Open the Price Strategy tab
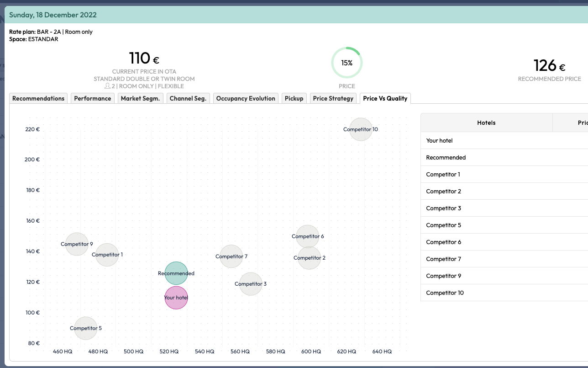 point(333,98)
